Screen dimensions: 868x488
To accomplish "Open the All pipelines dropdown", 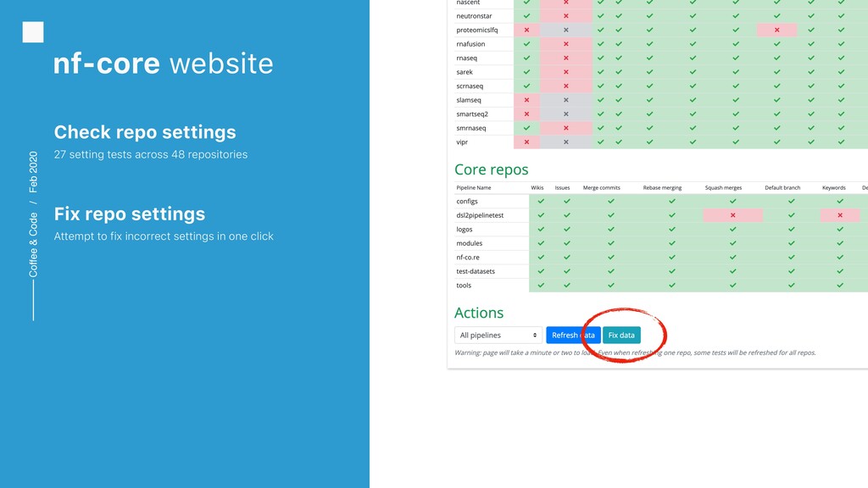I will click(498, 335).
